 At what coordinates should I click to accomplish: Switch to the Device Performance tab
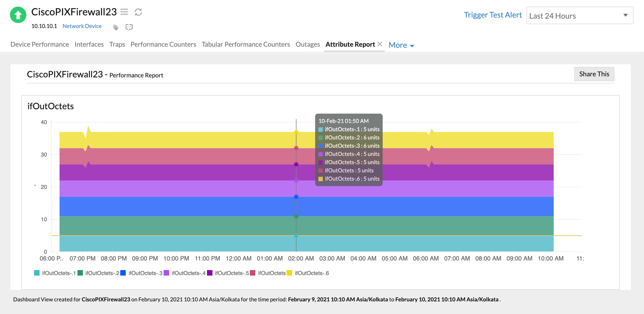(40, 44)
